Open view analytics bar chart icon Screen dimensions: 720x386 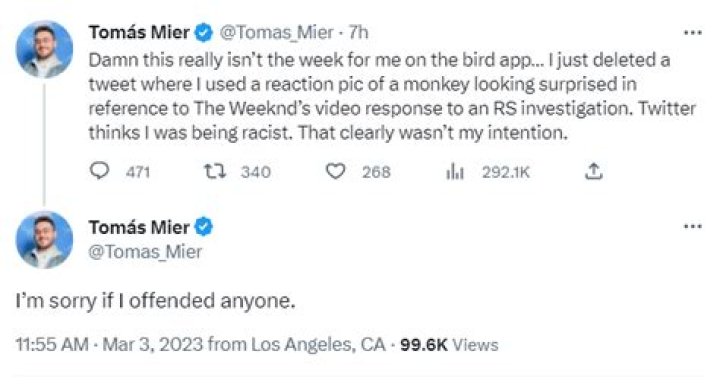pyautogui.click(x=455, y=172)
